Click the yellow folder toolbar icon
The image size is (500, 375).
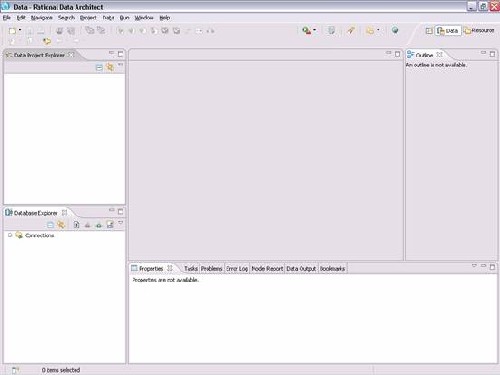[x=370, y=31]
